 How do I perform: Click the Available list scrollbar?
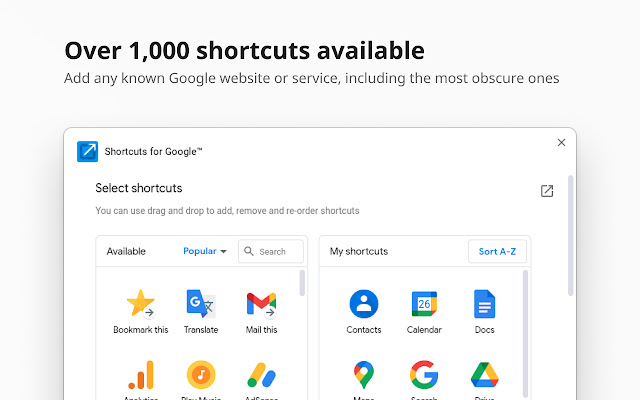tap(303, 285)
